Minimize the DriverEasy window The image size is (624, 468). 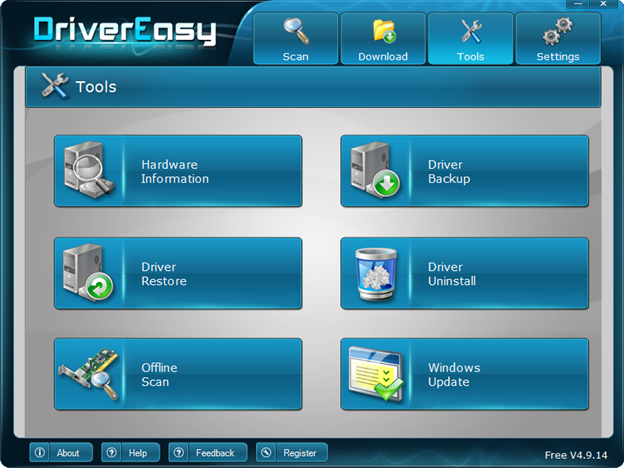pyautogui.click(x=578, y=4)
